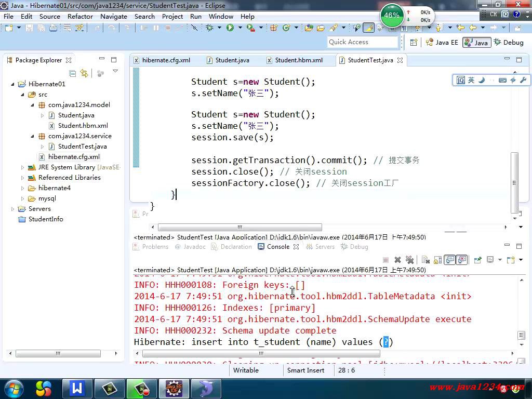Open the Servers view tab
Viewport: 532px width, 399px height.
[320, 247]
